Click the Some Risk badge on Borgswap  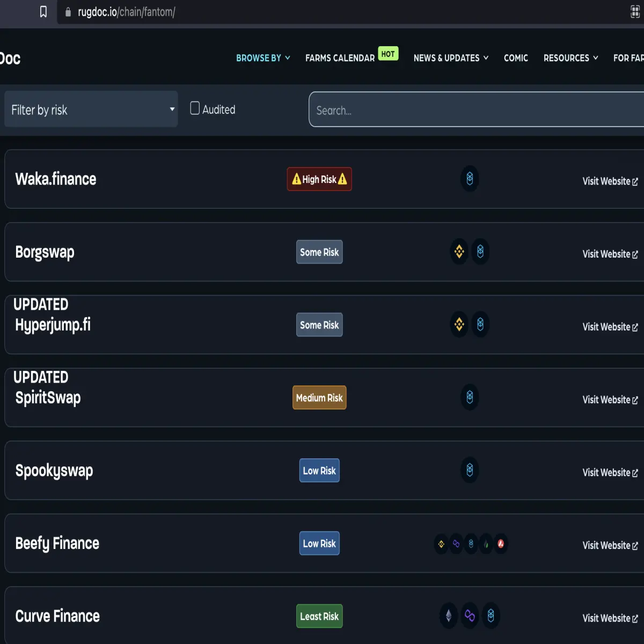coord(319,252)
